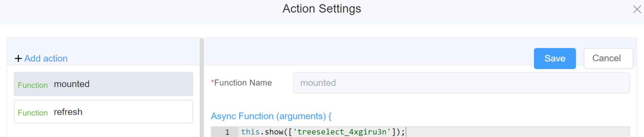
Task: Select the refresh function in the list
Action: (x=103, y=112)
